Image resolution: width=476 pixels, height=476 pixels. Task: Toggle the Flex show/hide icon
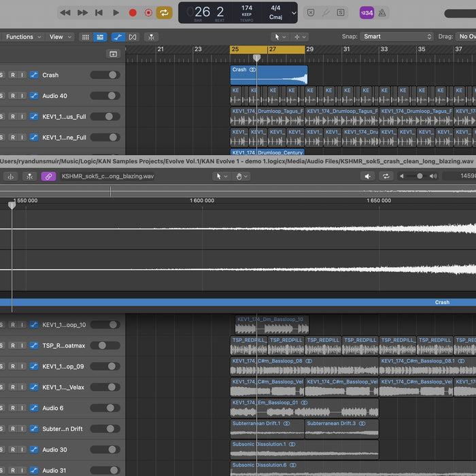tap(133, 37)
